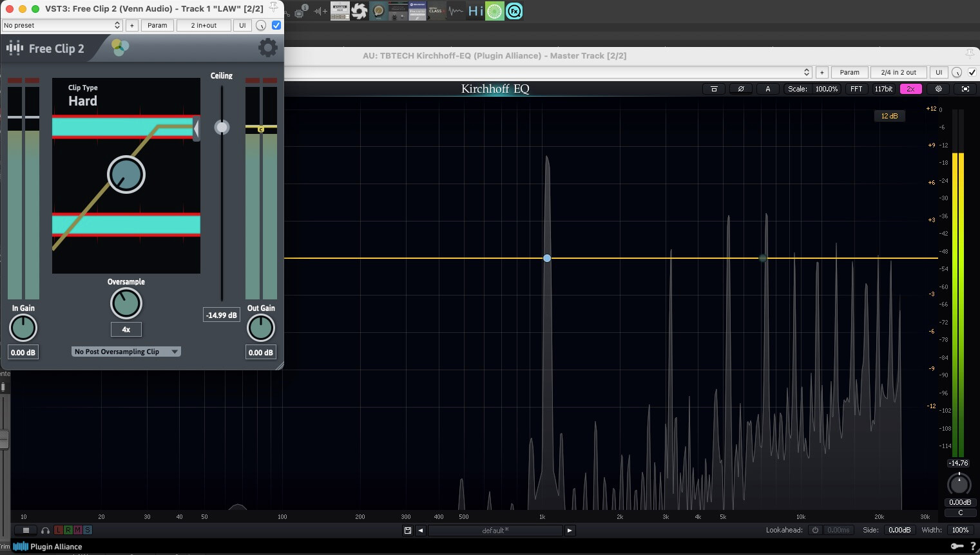Click the Param button in Free Clip window
This screenshot has width=980, height=555.
coord(157,25)
